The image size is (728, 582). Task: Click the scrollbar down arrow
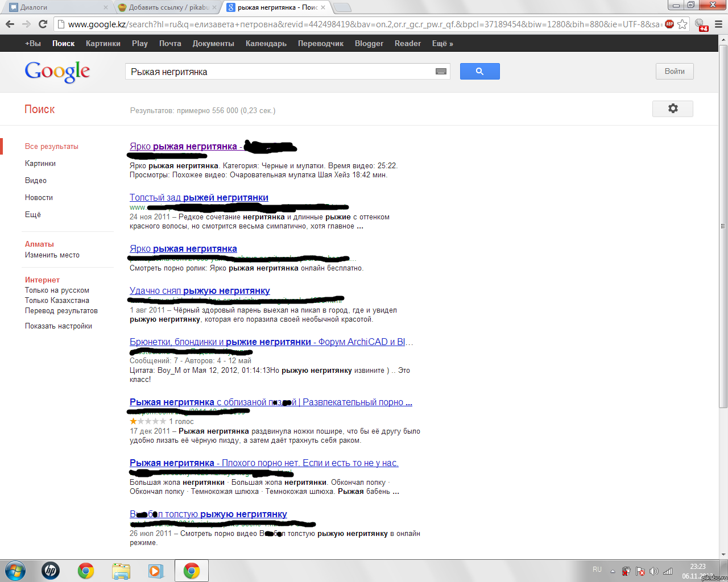[x=723, y=554]
